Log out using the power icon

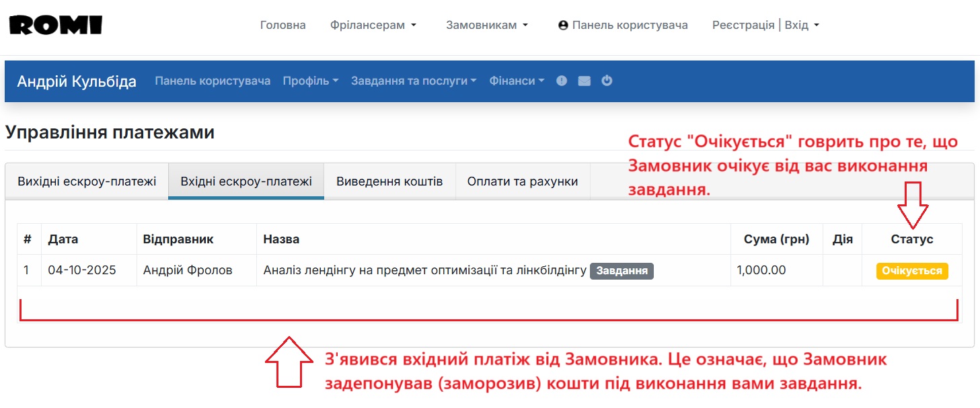pos(607,81)
